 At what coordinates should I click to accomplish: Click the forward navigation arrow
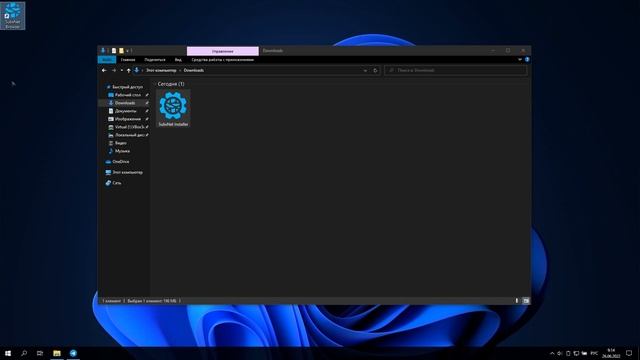pos(114,70)
